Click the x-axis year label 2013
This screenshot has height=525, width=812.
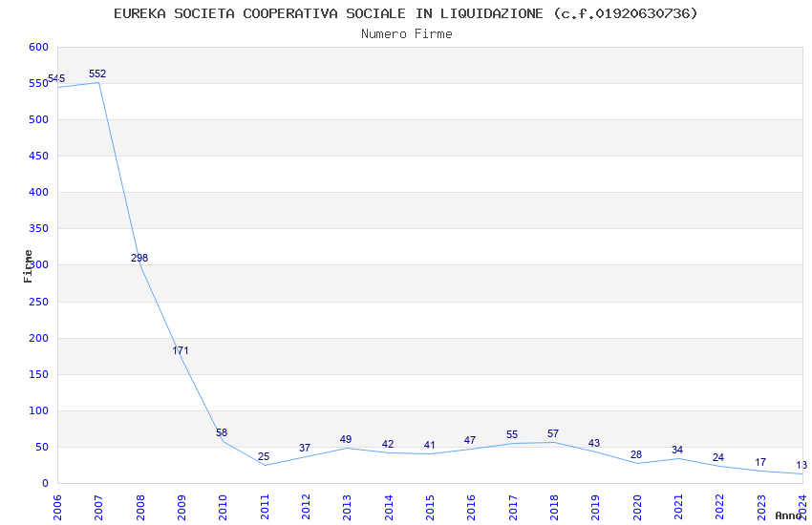tap(347, 507)
